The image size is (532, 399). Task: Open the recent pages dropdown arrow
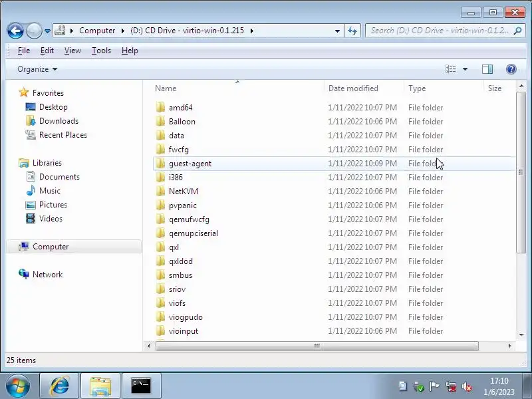[47, 31]
